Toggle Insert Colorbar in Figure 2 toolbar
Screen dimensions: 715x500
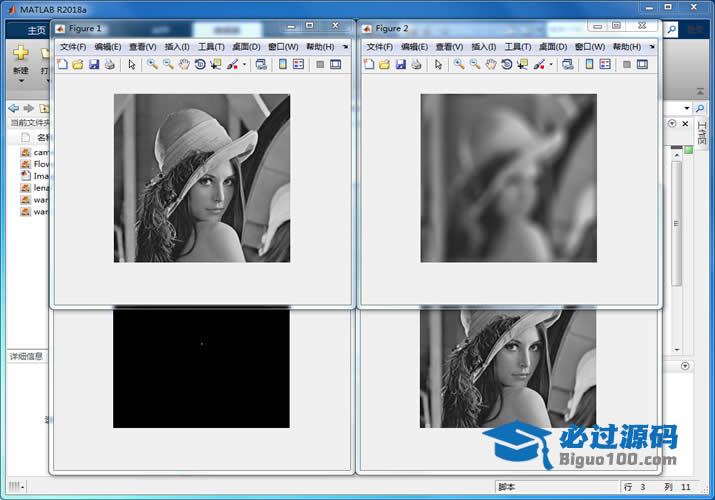[x=589, y=64]
